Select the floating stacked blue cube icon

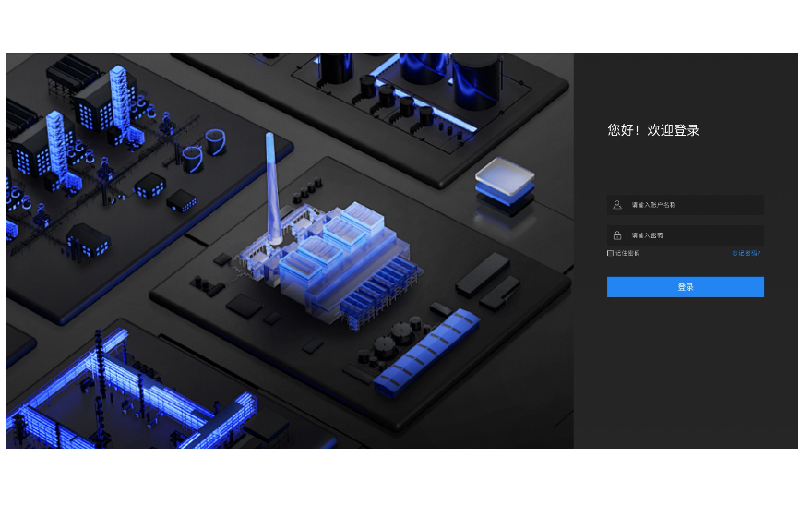coord(504,182)
